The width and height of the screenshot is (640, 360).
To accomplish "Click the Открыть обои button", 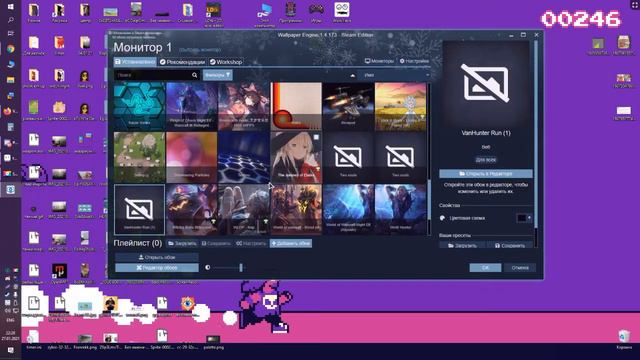I will [x=157, y=257].
